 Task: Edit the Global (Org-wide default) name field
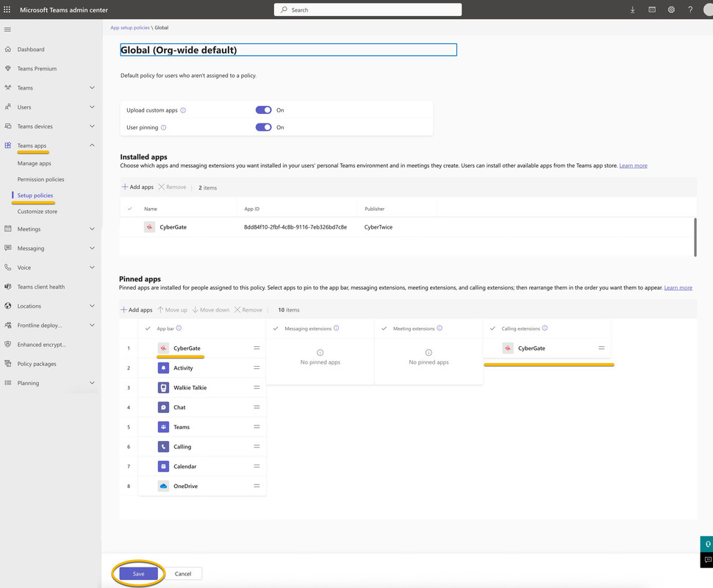[x=288, y=50]
